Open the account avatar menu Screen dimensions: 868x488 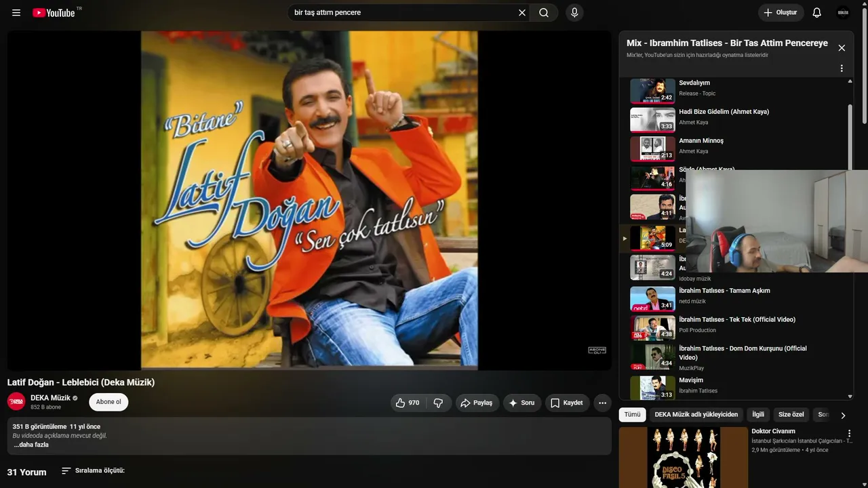pos(843,13)
